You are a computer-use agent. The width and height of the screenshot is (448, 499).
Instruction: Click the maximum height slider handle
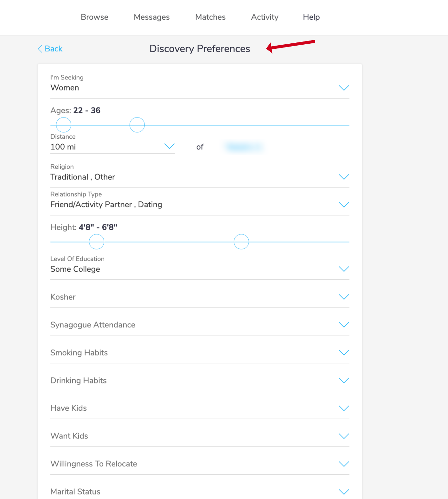point(241,242)
